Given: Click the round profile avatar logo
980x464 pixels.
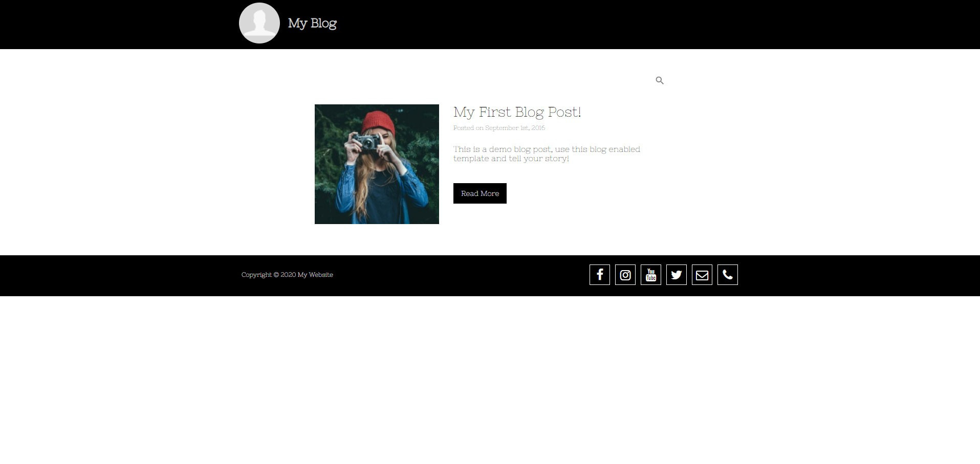Looking at the screenshot, I should pos(259,23).
